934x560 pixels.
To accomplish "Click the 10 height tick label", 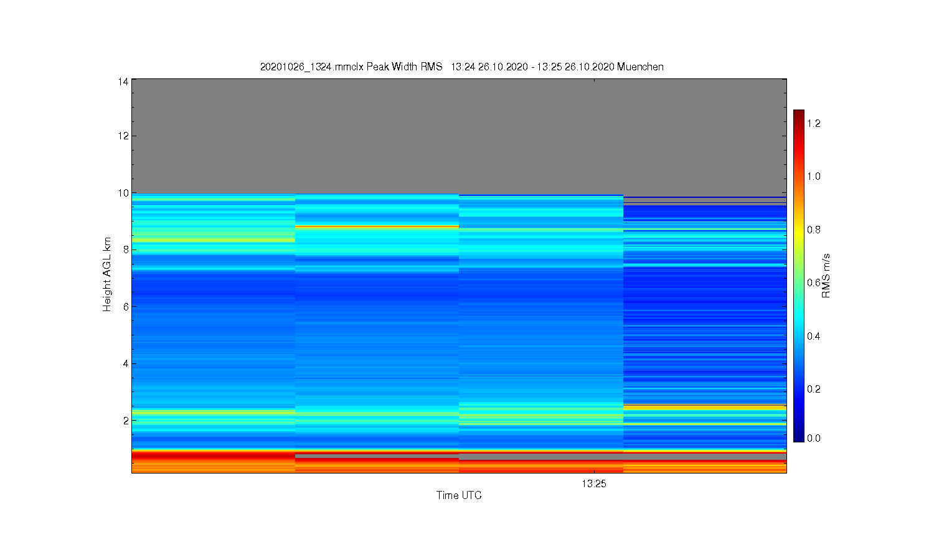I will coord(123,193).
